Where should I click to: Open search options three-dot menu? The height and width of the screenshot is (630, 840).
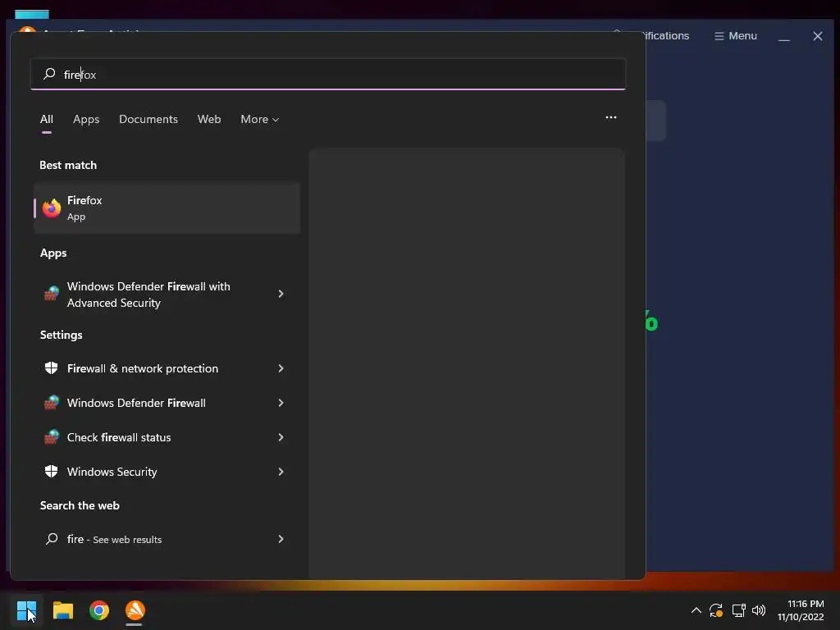tap(610, 117)
